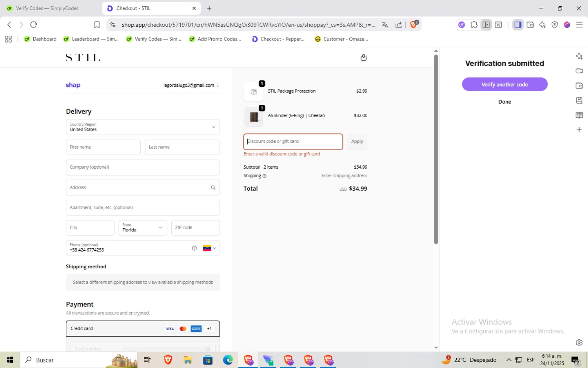Open the Windows notification center icon
588x368 pixels.
tap(576, 360)
